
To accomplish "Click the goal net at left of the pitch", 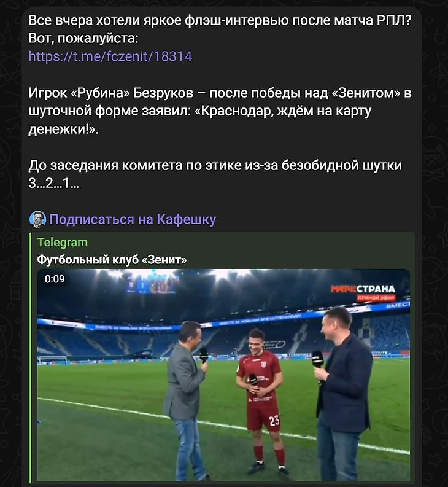I will [x=52, y=360].
